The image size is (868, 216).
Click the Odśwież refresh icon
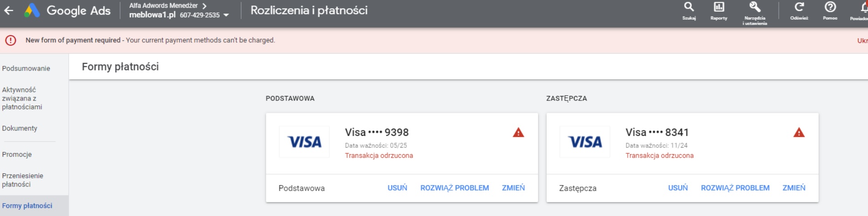pyautogui.click(x=799, y=8)
